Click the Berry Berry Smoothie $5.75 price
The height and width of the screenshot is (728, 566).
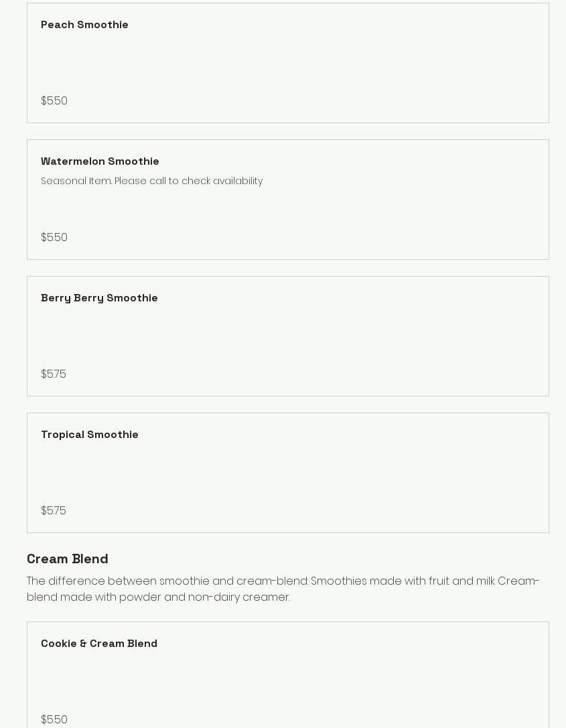(x=54, y=374)
